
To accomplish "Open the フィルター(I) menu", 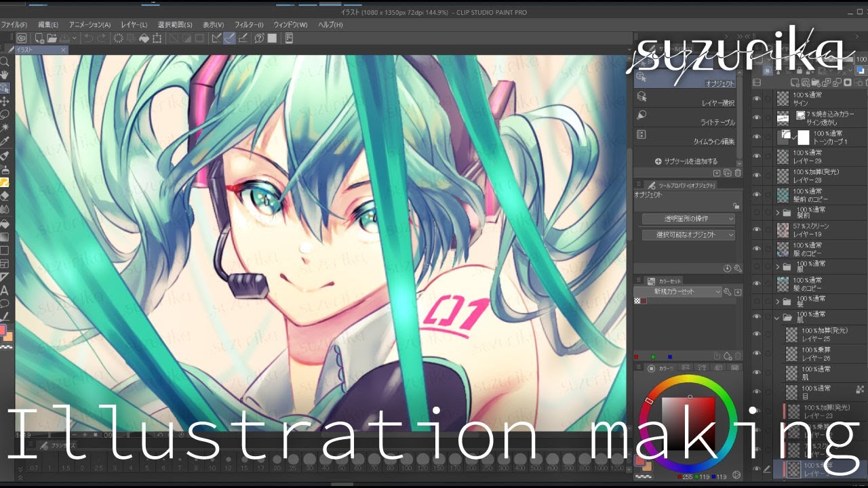I will point(249,24).
